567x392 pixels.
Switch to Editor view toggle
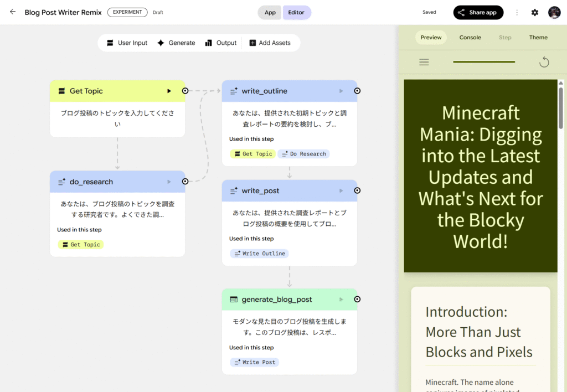click(296, 12)
